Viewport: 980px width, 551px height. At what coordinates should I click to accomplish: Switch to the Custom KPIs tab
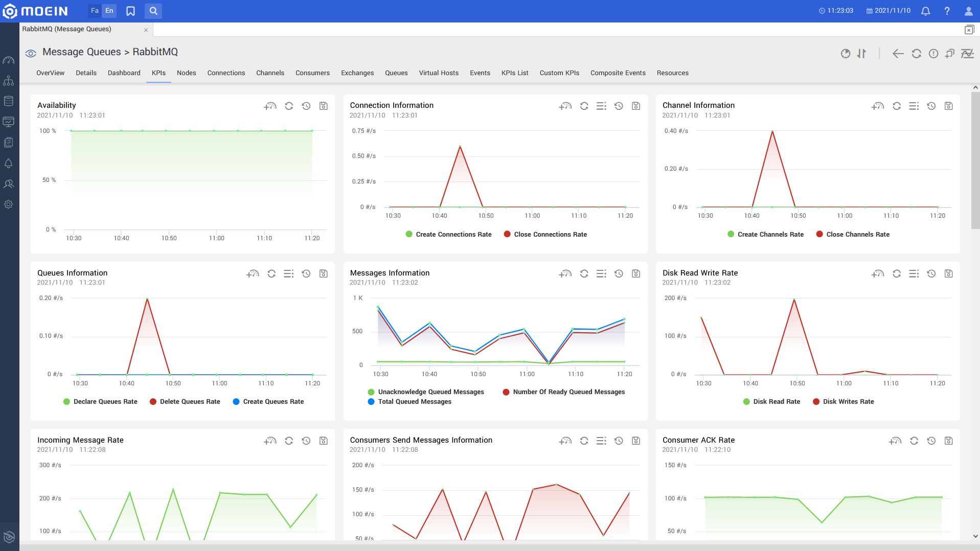coord(559,73)
